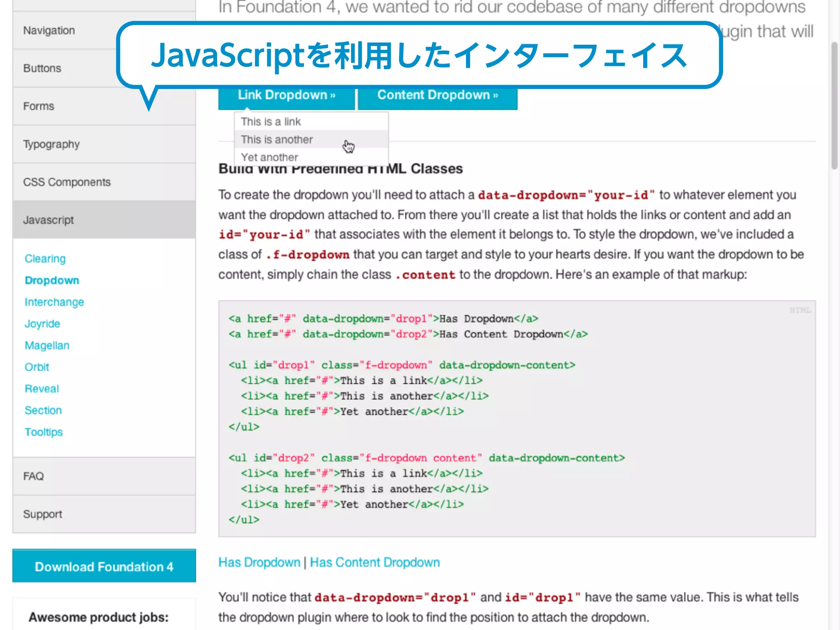Click the 'Has Content Dropdown' anchor code line
This screenshot has width=840, height=630.
coord(408,334)
